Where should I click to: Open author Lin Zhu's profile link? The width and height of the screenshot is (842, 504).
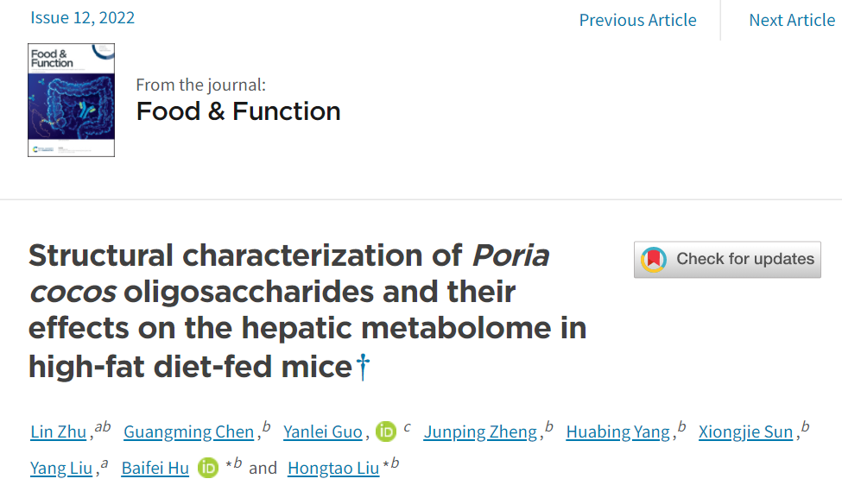click(x=59, y=432)
